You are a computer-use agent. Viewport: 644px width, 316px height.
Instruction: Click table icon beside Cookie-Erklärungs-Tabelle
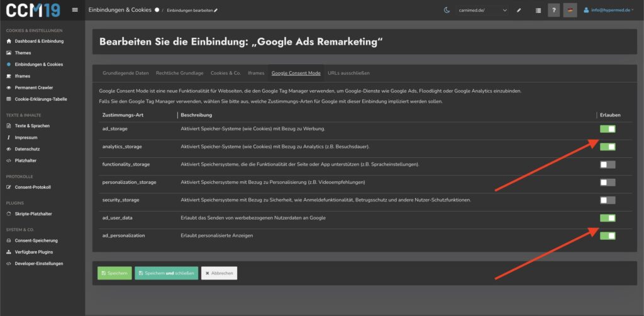click(9, 99)
